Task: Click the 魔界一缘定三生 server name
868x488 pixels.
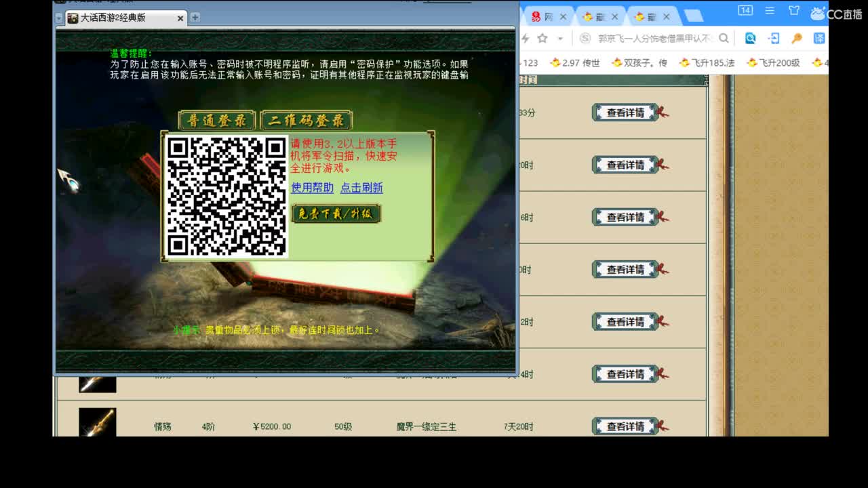Action: [x=427, y=427]
